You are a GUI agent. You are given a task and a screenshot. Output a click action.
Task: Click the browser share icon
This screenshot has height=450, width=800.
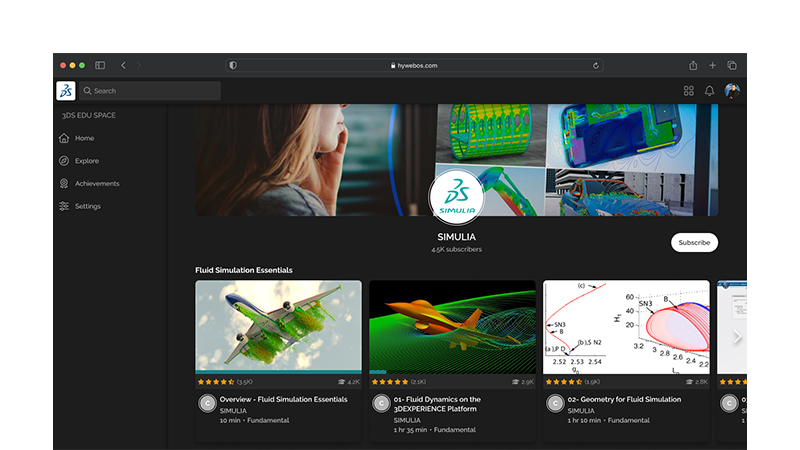[693, 65]
